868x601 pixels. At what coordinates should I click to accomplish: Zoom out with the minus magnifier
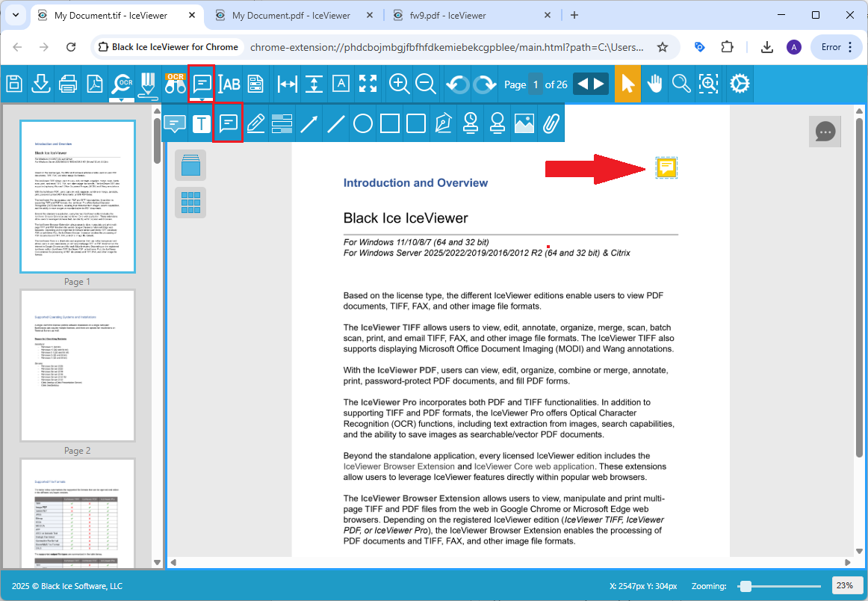click(x=426, y=84)
